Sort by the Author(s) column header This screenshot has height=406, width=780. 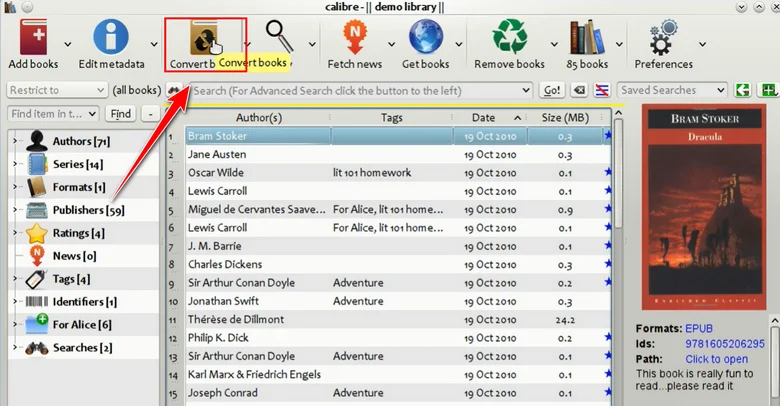259,118
